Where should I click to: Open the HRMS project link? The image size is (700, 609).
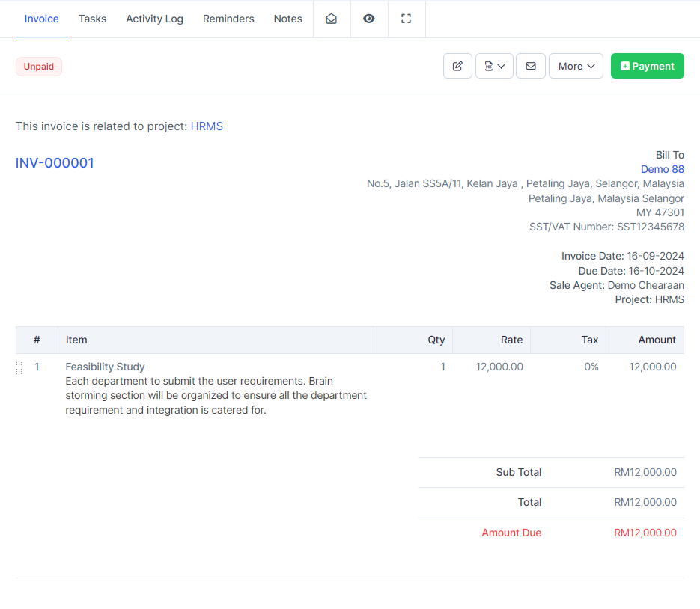(x=207, y=126)
